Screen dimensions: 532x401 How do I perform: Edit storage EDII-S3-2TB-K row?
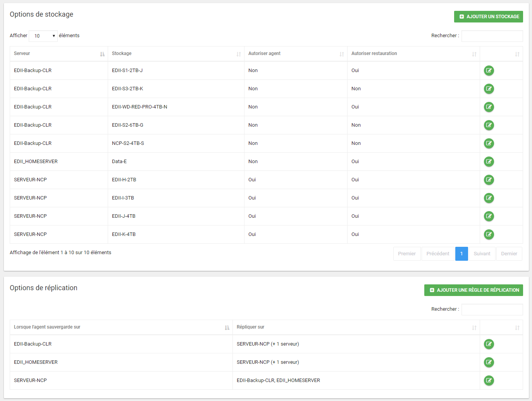point(489,89)
